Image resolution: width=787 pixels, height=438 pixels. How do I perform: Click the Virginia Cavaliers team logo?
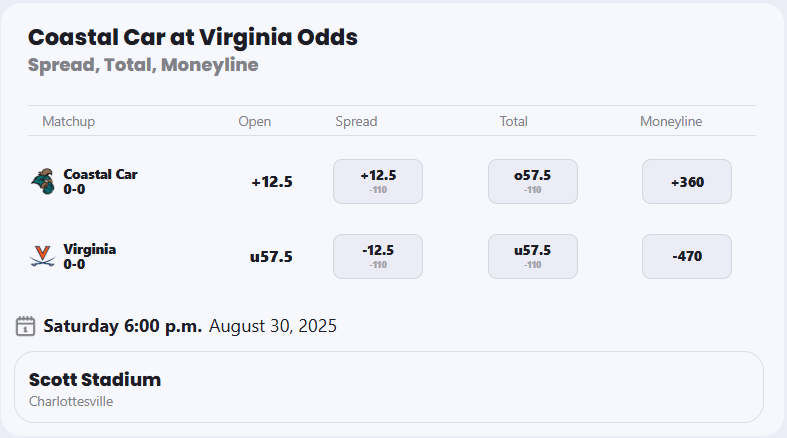pyautogui.click(x=42, y=257)
